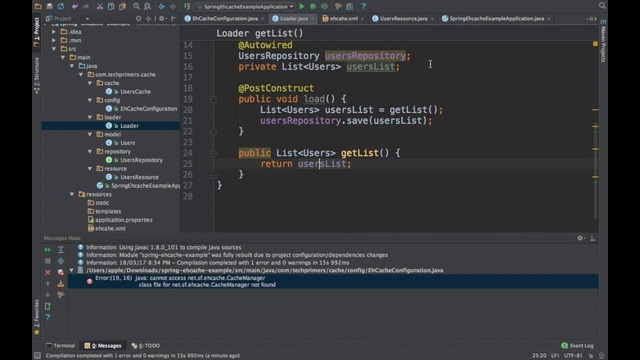Image resolution: width=640 pixels, height=360 pixels.
Task: Collapse the src folder
Action: point(54,49)
